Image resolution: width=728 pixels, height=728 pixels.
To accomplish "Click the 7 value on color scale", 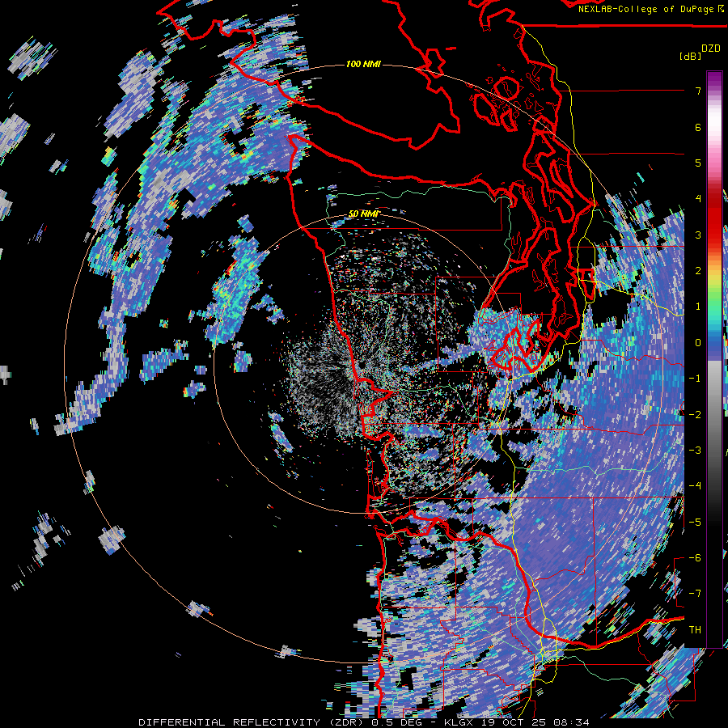I will pos(698,91).
